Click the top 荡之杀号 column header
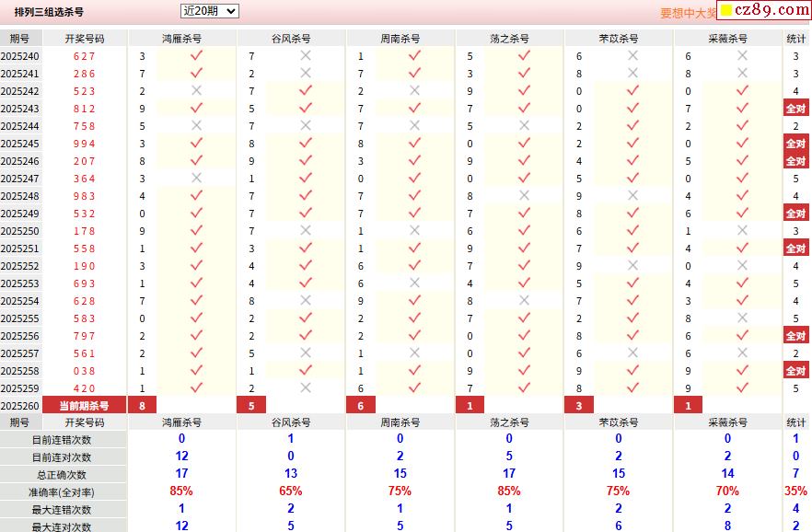 click(510, 39)
